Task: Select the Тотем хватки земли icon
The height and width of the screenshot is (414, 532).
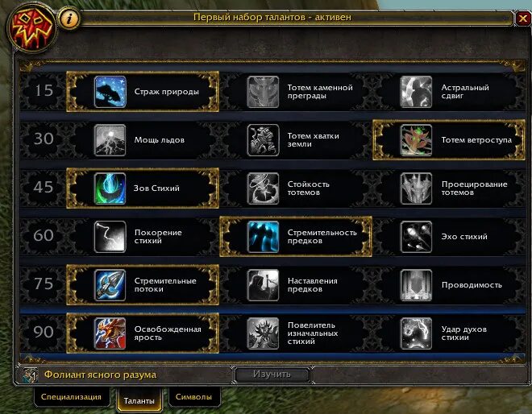Action: coord(263,140)
